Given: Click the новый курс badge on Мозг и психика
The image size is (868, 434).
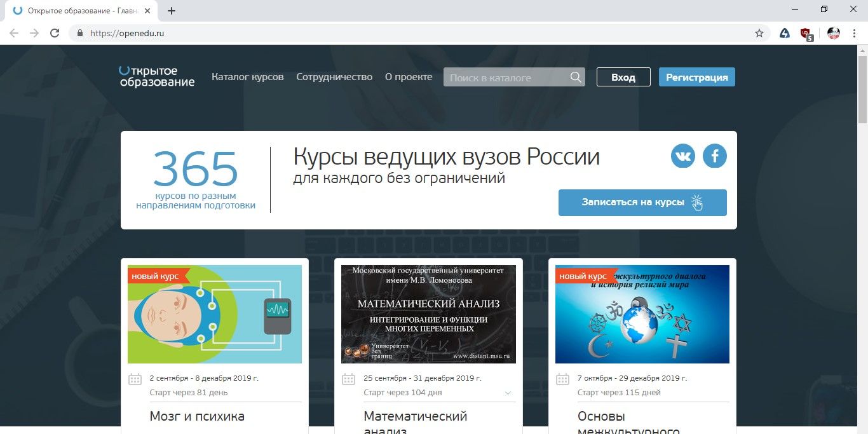Looking at the screenshot, I should pos(157,276).
